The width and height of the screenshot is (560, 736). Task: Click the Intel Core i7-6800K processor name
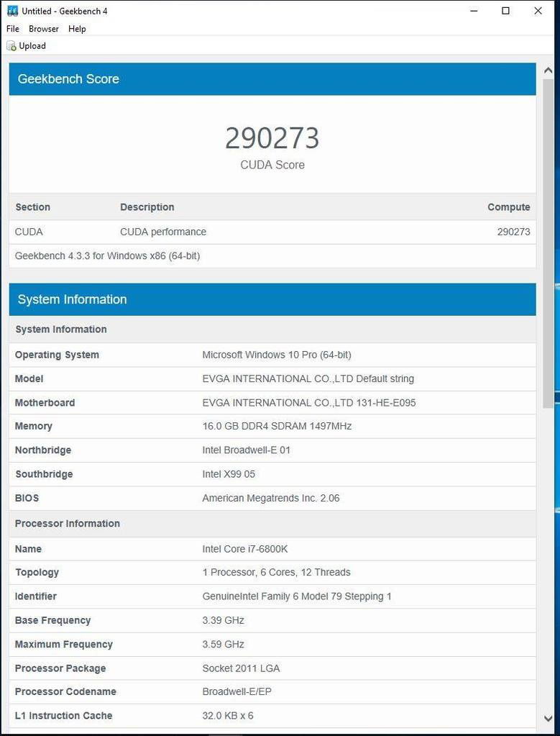(245, 549)
